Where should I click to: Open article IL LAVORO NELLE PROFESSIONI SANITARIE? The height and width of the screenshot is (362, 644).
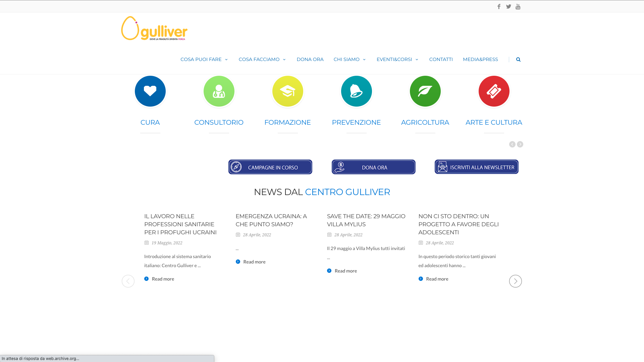(x=180, y=224)
